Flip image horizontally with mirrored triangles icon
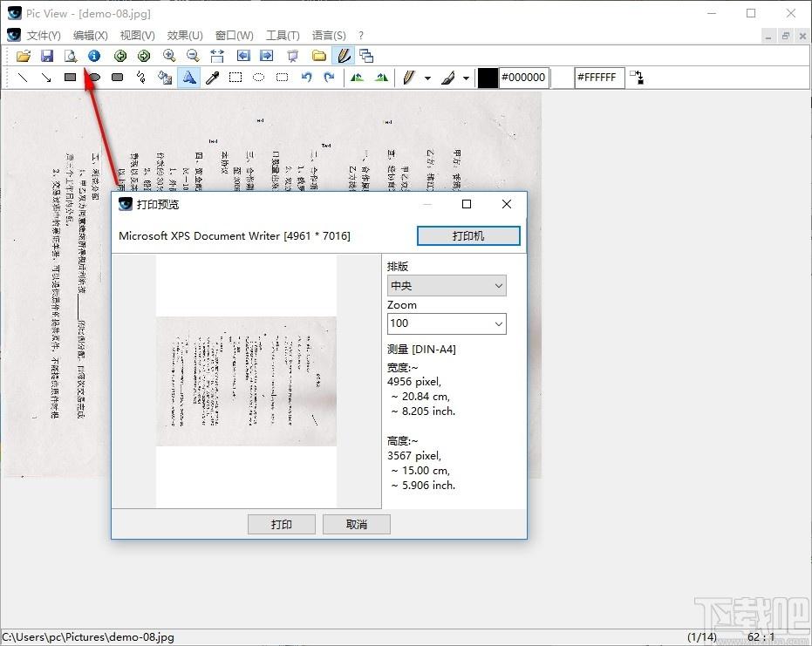The height and width of the screenshot is (646, 812). pyautogui.click(x=357, y=78)
